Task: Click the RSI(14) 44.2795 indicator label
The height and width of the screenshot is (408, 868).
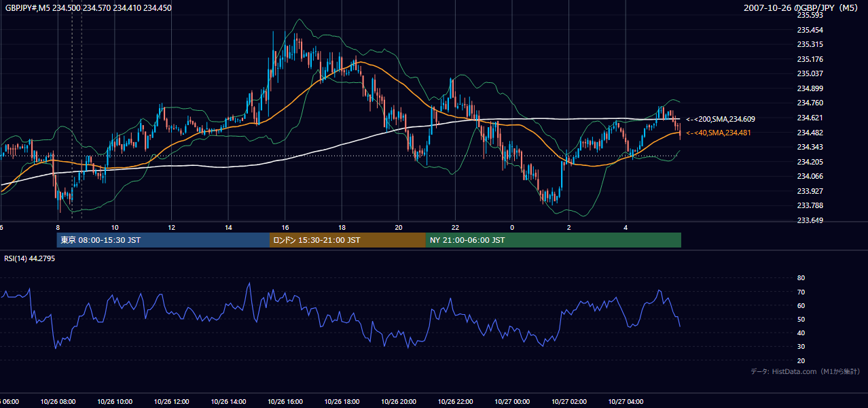Action: [x=30, y=258]
